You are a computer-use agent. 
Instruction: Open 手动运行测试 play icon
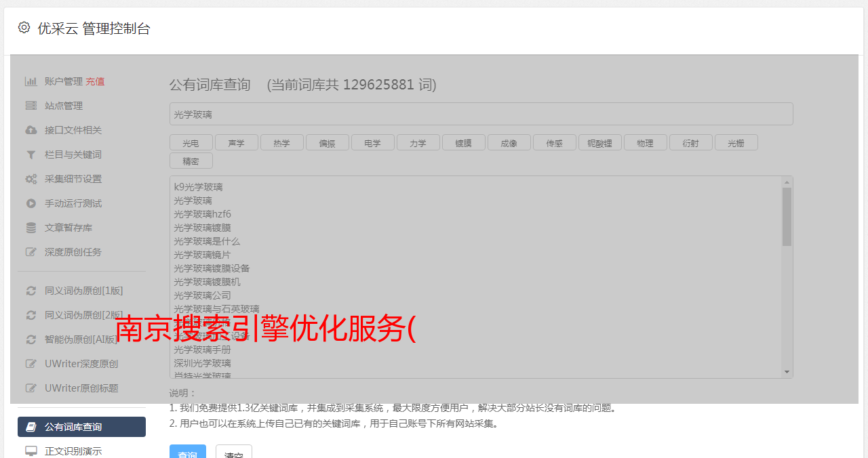(31, 203)
